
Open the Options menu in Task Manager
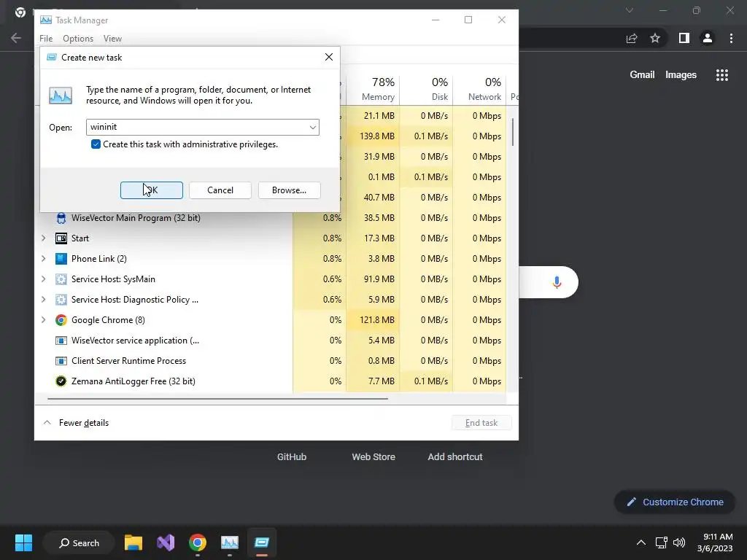click(78, 39)
